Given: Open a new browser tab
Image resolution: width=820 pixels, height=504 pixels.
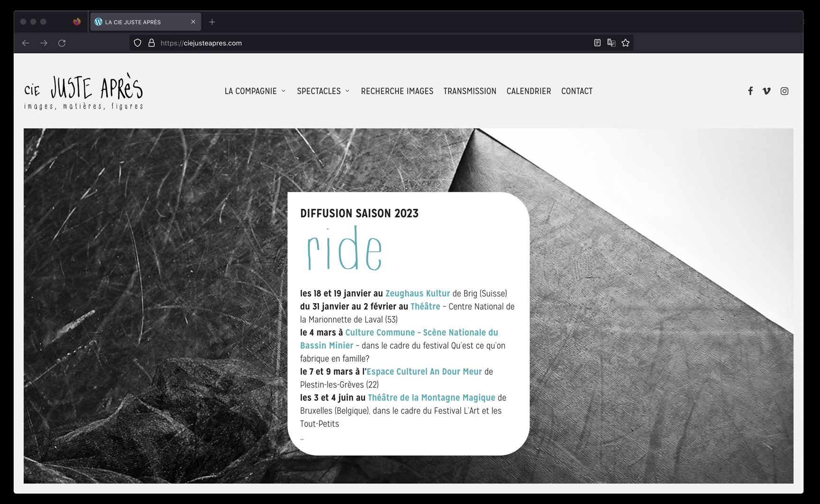Looking at the screenshot, I should (x=212, y=22).
